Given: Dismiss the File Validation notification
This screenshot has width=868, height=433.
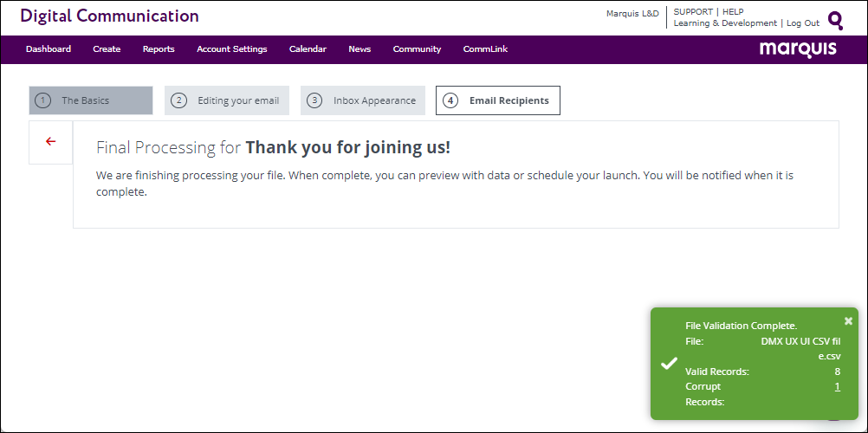Looking at the screenshot, I should click(848, 320).
